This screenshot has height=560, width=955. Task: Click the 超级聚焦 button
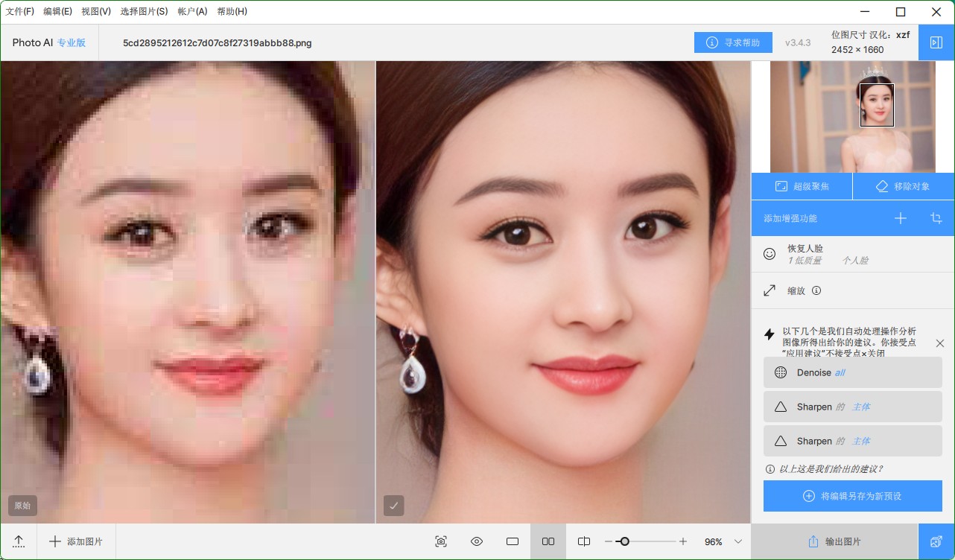pyautogui.click(x=802, y=186)
